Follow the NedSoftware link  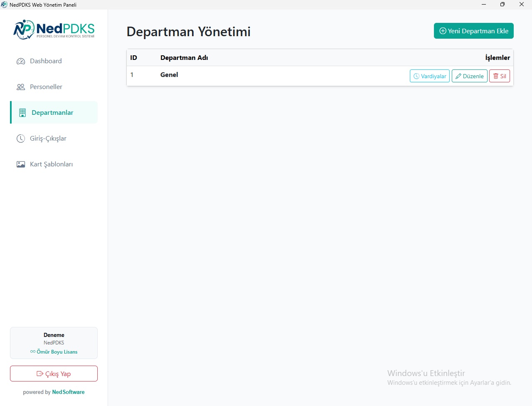(x=68, y=392)
